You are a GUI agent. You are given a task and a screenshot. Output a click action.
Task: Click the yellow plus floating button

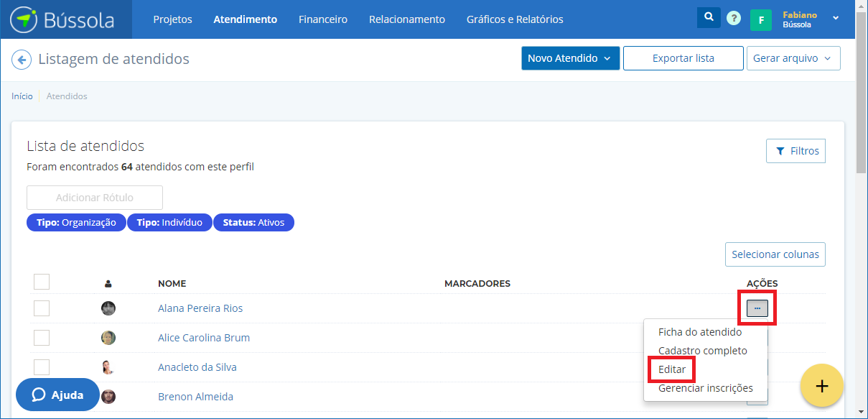click(821, 386)
